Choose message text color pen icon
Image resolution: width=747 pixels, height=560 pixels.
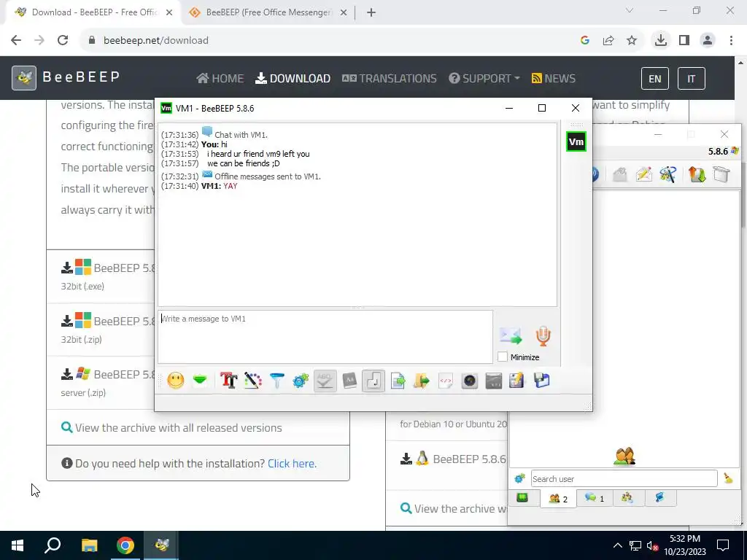pos(253,381)
